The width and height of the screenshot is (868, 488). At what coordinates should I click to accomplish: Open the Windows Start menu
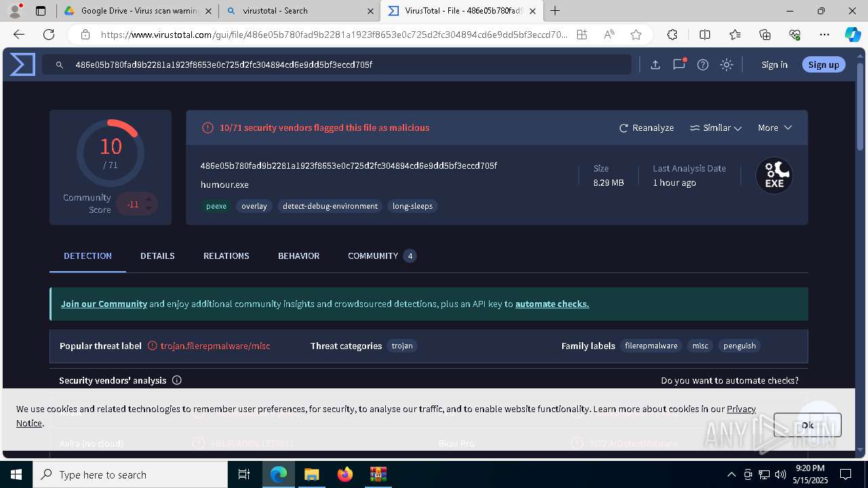click(x=16, y=474)
